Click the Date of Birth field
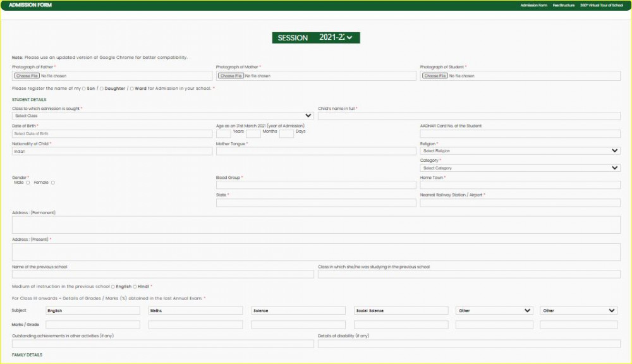 (112, 133)
